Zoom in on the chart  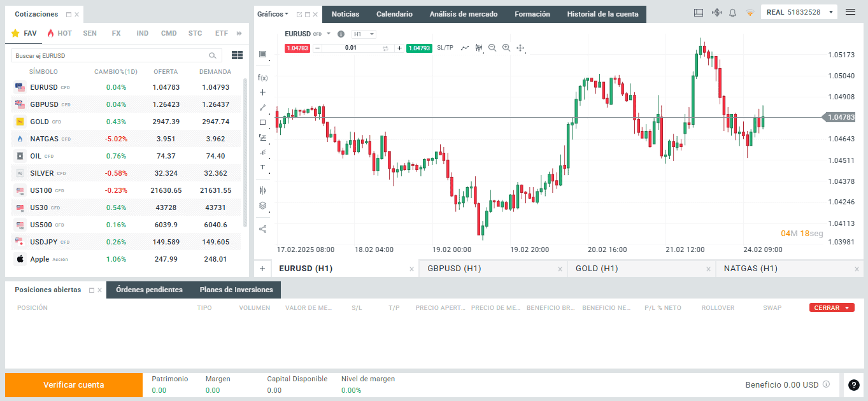point(506,48)
